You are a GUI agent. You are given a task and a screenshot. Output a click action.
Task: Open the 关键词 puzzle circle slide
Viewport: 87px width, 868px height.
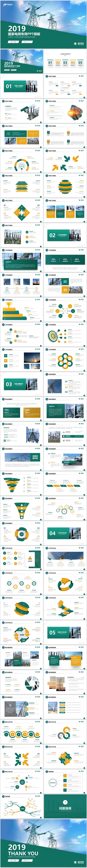pos(22,632)
